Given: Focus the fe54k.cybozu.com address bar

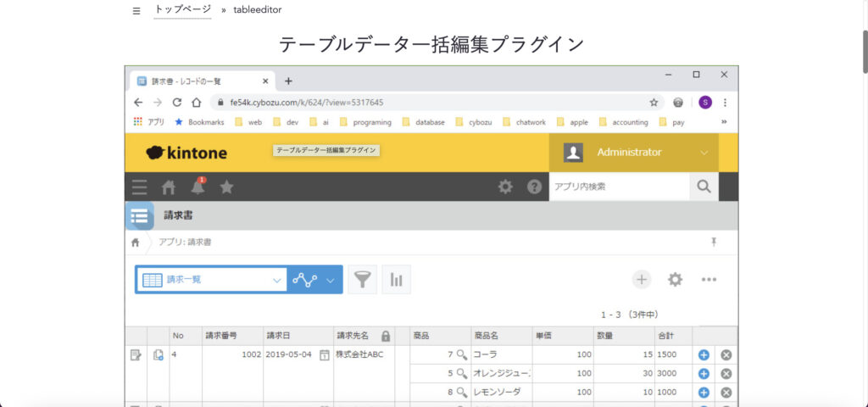Looking at the screenshot, I should click(x=437, y=103).
